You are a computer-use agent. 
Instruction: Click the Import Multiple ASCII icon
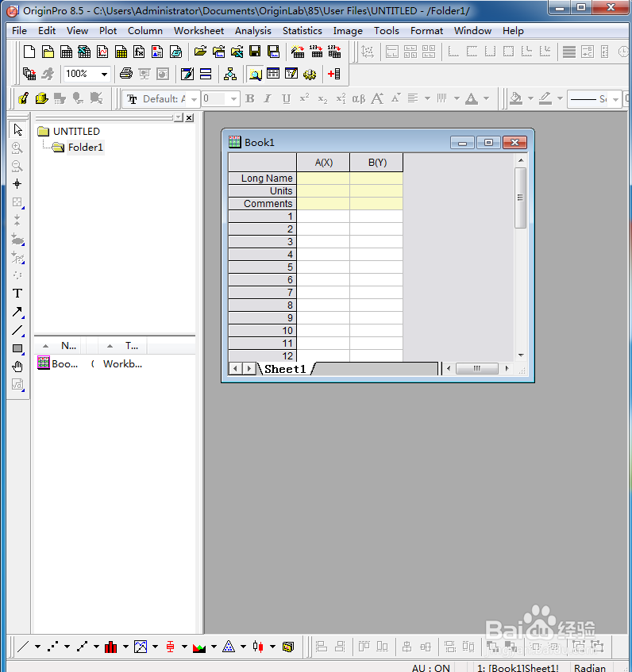(x=334, y=52)
